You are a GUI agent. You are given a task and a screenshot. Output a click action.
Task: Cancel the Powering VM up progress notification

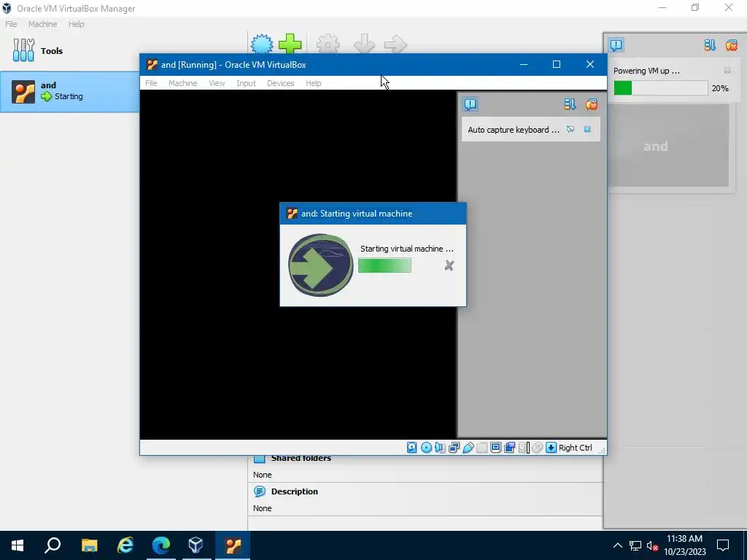point(727,71)
